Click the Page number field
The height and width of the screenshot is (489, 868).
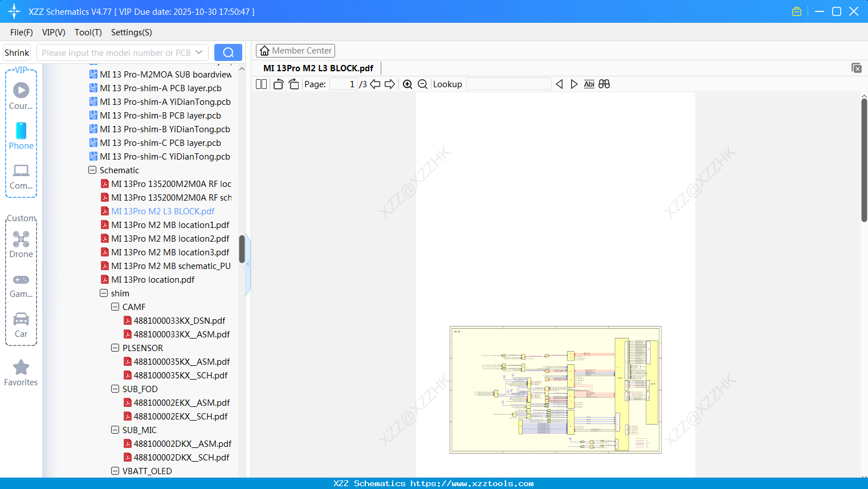click(344, 84)
